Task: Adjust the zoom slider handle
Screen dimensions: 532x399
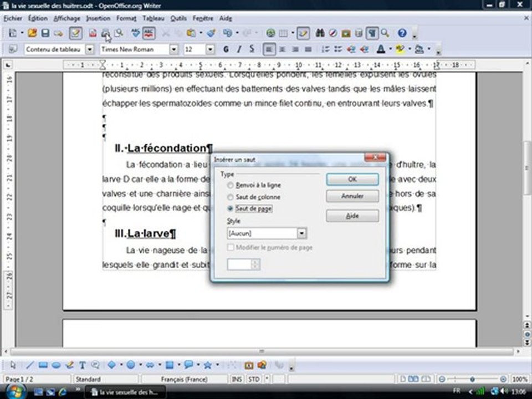Action: (472, 379)
